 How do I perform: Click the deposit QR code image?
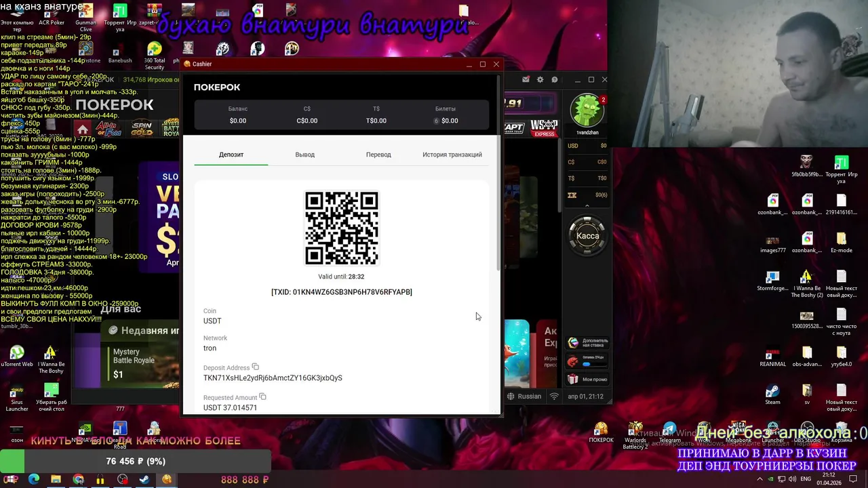click(342, 228)
